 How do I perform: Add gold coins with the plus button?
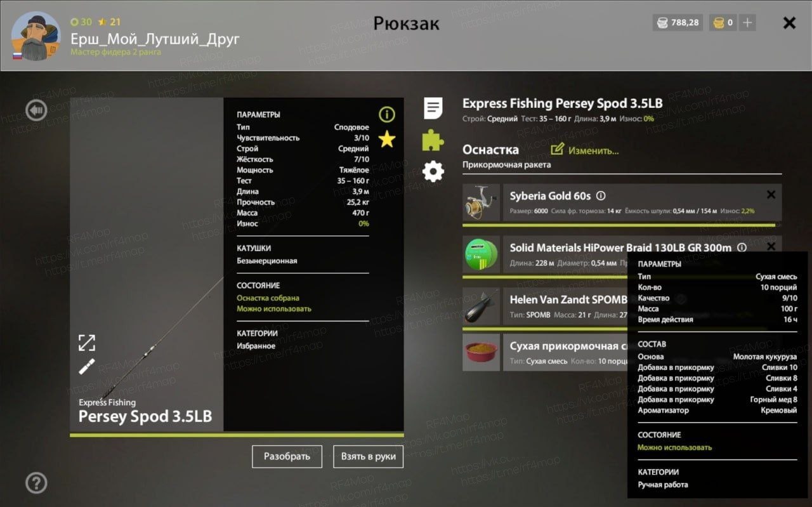pos(748,23)
